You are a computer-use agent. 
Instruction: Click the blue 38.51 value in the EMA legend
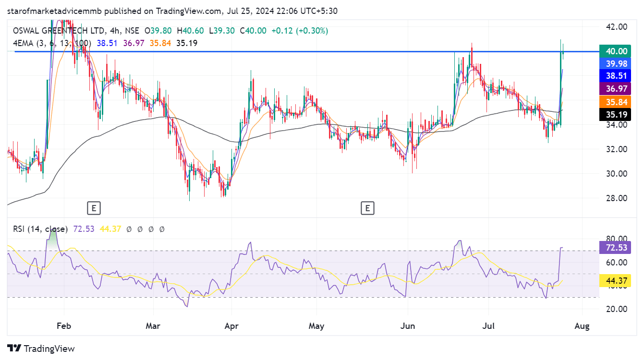click(x=107, y=43)
